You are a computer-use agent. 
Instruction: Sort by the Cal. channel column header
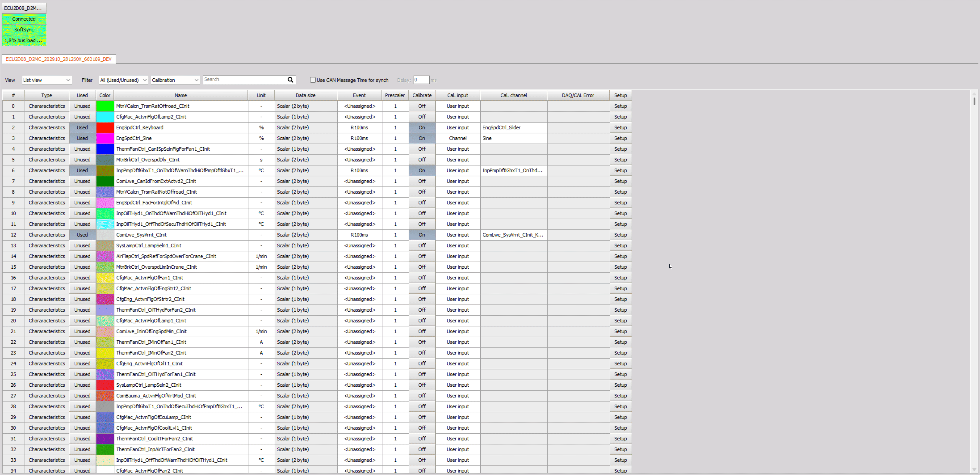click(x=513, y=95)
